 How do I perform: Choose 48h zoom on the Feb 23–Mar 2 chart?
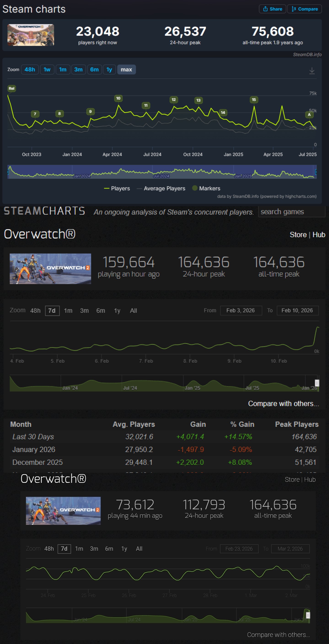point(49,549)
